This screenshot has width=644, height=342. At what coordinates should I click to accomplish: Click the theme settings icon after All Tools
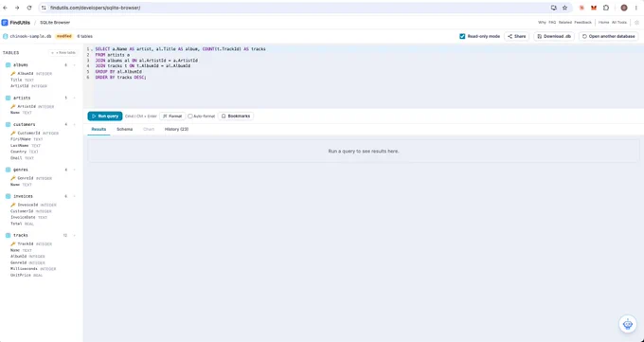[x=637, y=23]
